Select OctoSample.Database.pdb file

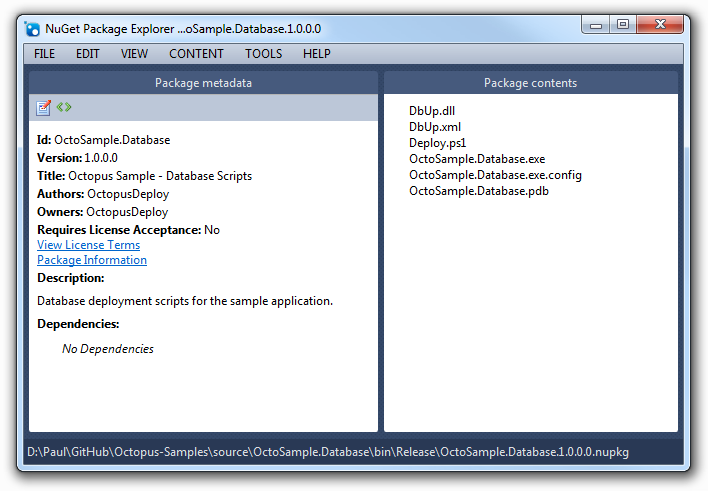click(479, 191)
